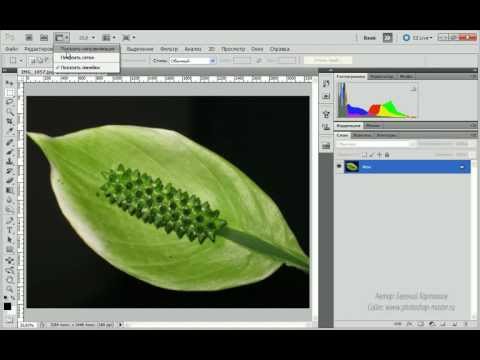Launch Mini Bridge from the application bar

[44, 38]
